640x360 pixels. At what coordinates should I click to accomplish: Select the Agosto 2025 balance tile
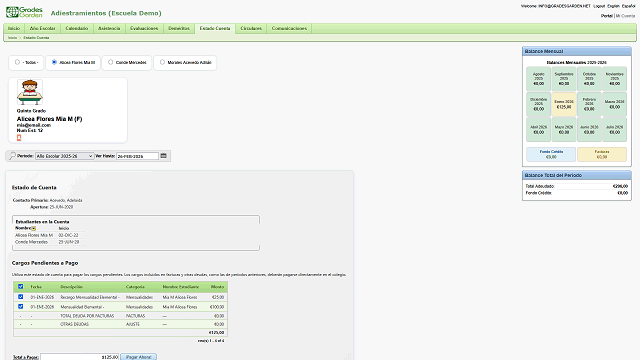538,79
